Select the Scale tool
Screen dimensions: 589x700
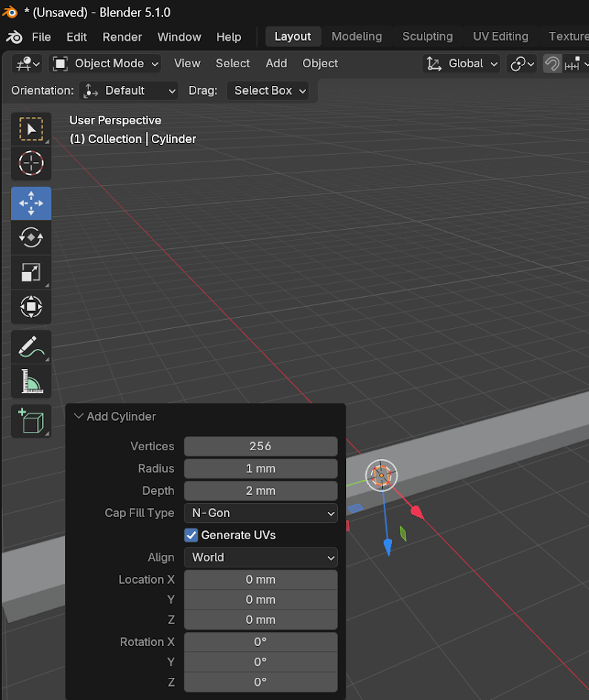pyautogui.click(x=31, y=273)
